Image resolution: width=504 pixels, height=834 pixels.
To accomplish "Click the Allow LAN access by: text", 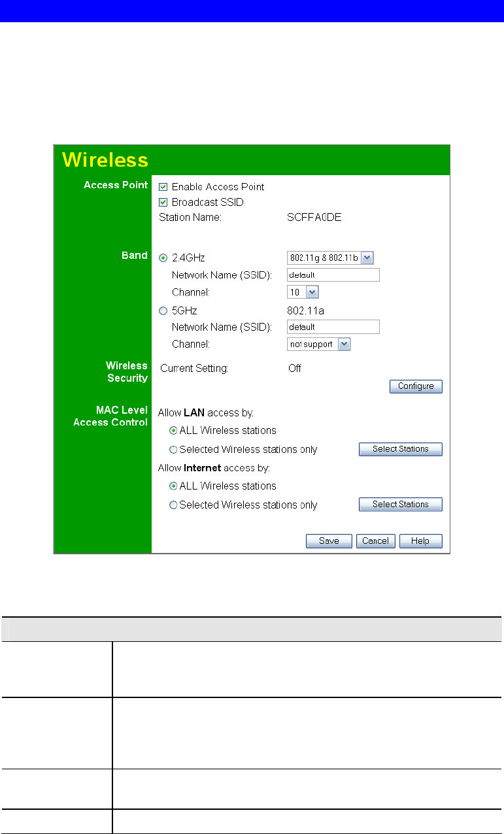I will tap(206, 413).
